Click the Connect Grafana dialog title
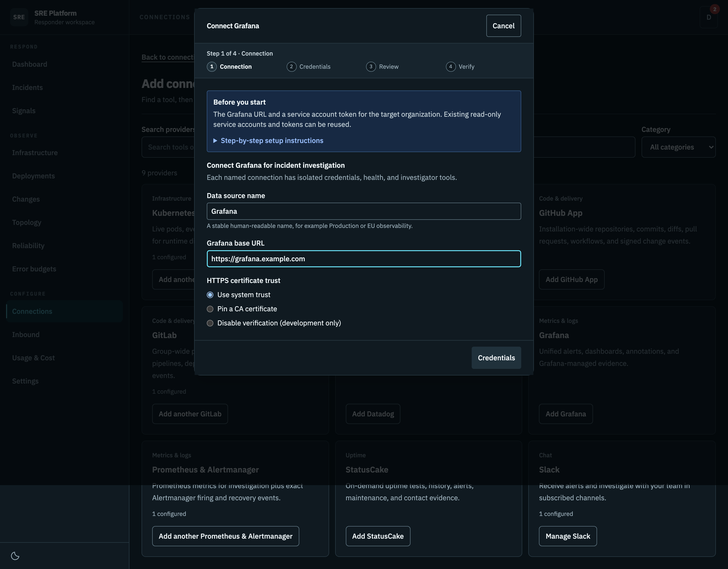This screenshot has height=569, width=728. coord(233,26)
